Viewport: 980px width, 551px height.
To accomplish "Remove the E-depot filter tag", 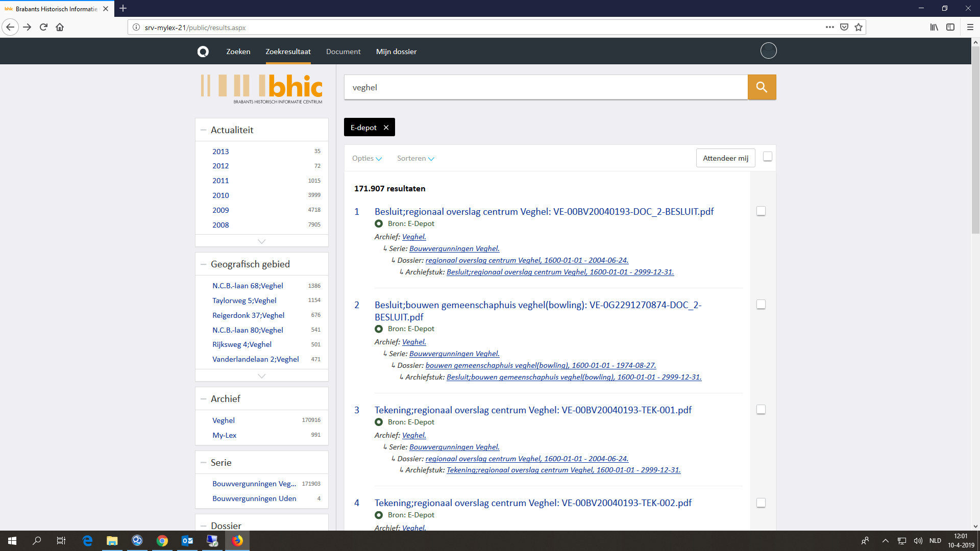I will (386, 128).
